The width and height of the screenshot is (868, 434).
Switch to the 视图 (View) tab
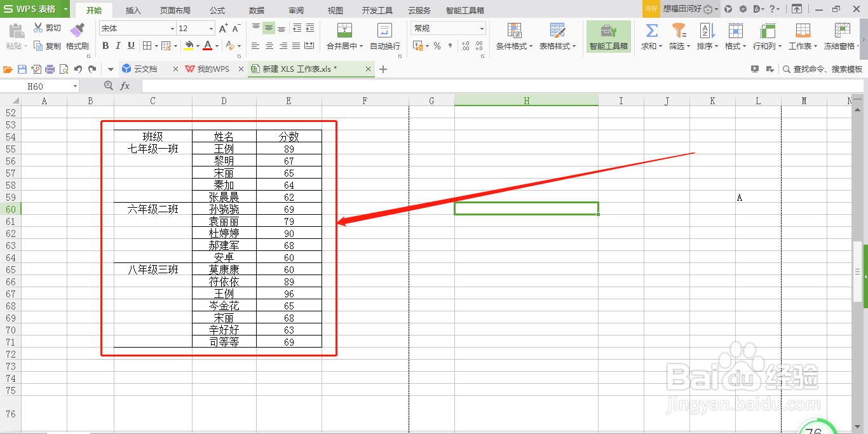335,11
